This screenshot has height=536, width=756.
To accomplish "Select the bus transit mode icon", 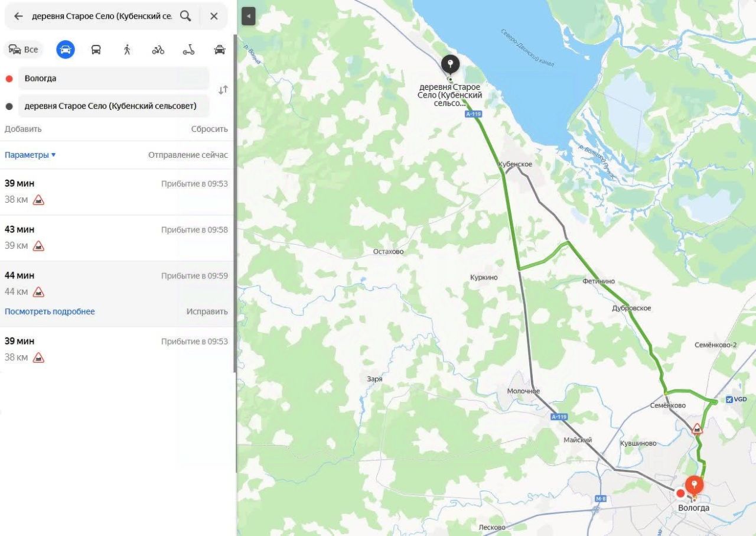I will [x=96, y=50].
